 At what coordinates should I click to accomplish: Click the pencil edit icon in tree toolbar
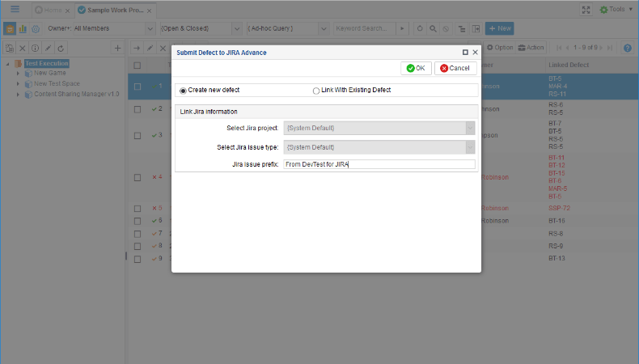click(x=48, y=48)
